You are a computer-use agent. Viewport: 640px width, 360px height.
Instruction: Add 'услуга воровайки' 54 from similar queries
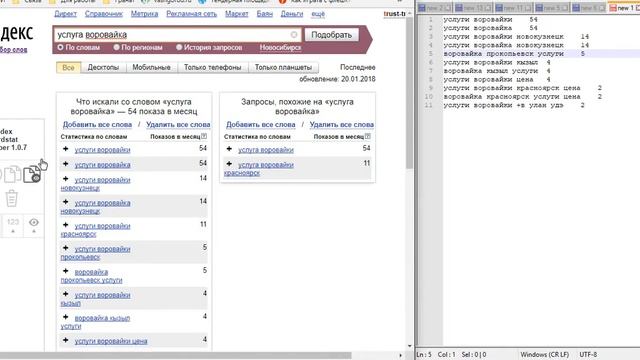[x=229, y=149]
